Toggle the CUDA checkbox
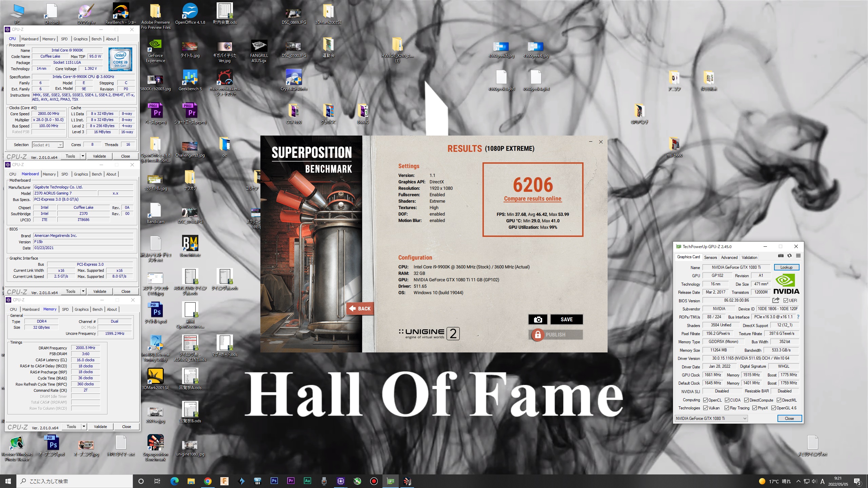Screen dimensions: 868x488 point(727,400)
